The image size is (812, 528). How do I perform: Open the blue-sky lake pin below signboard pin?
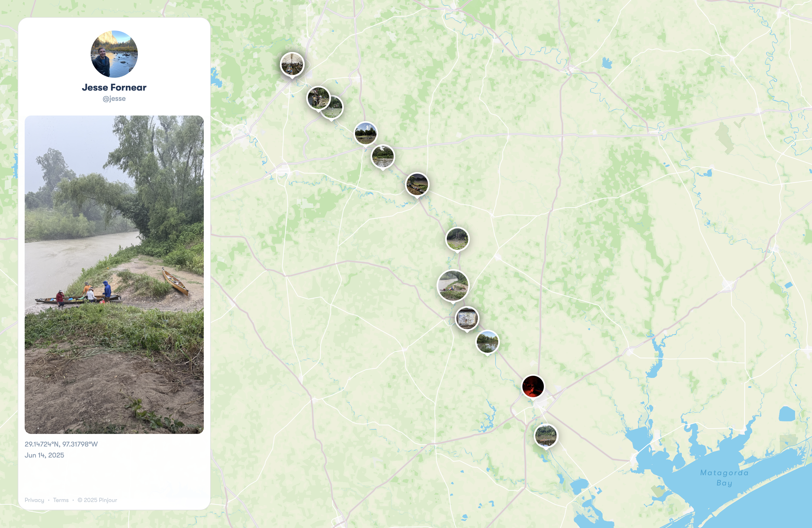coord(487,342)
